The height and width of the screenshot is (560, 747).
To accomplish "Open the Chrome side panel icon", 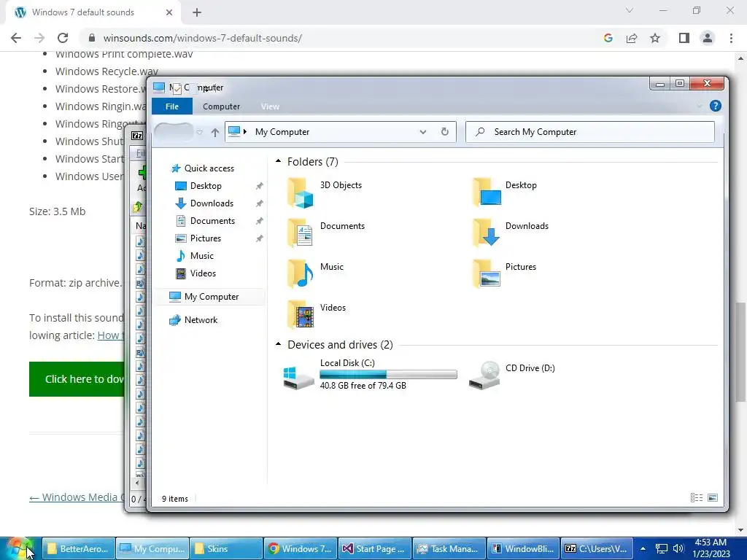I will [x=684, y=38].
